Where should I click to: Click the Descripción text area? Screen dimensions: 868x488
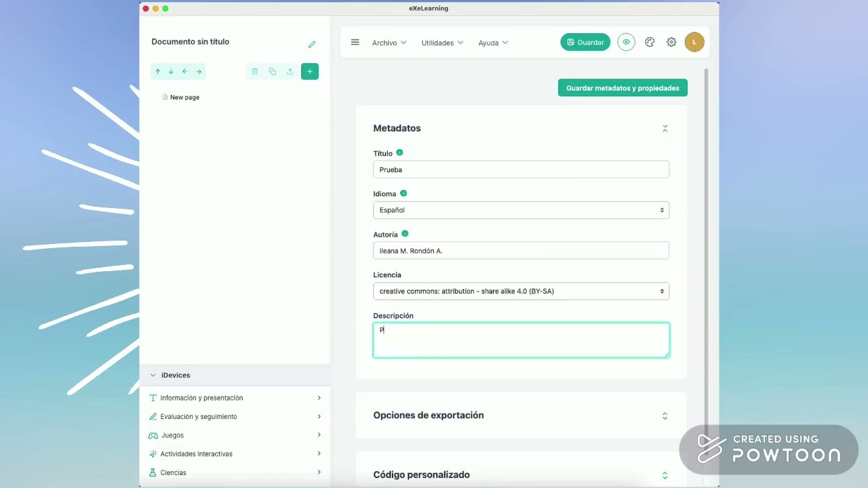pyautogui.click(x=521, y=340)
